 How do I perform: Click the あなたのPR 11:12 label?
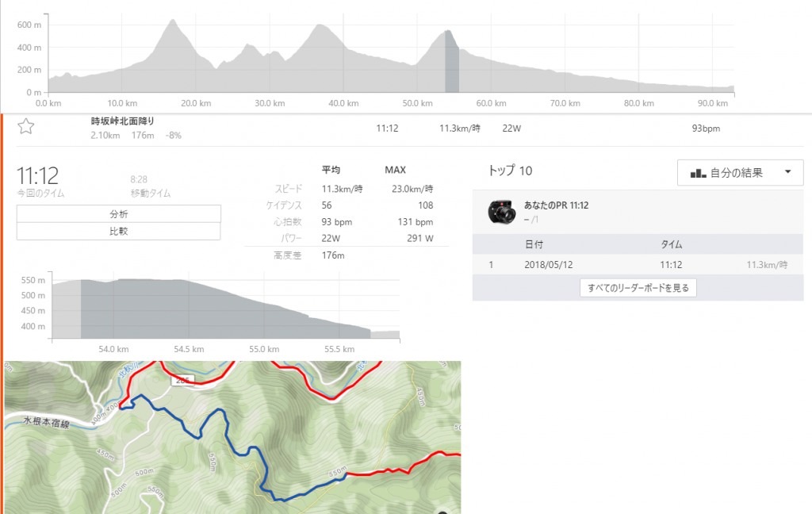(x=556, y=205)
